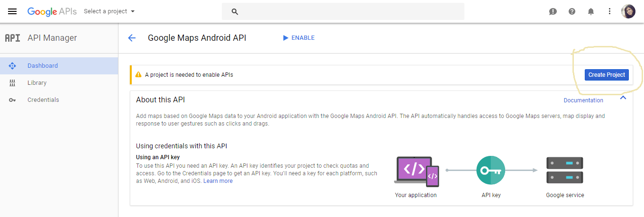Open the hamburger navigation menu
The width and height of the screenshot is (644, 217).
(x=12, y=11)
